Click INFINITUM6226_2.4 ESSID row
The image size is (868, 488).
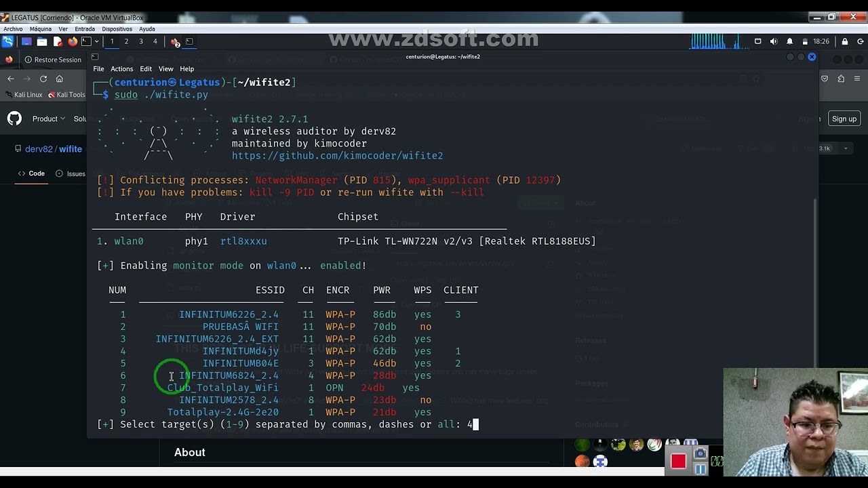point(229,314)
